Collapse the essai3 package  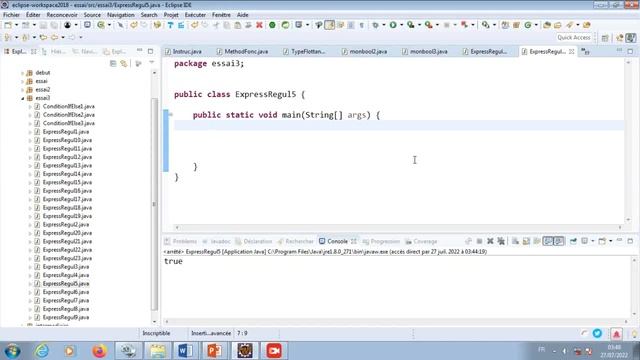click(x=22, y=98)
